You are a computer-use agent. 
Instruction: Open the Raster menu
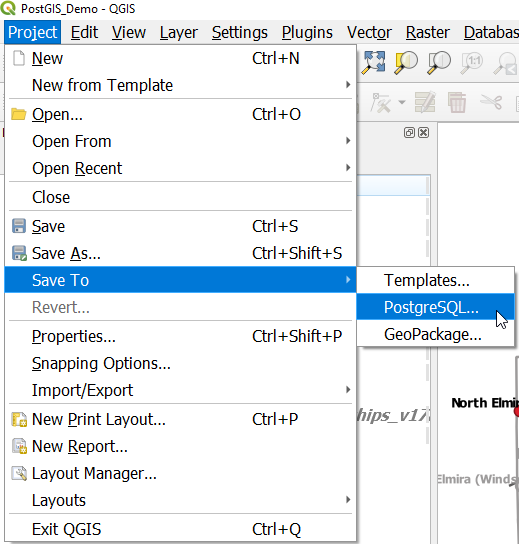coord(428,32)
